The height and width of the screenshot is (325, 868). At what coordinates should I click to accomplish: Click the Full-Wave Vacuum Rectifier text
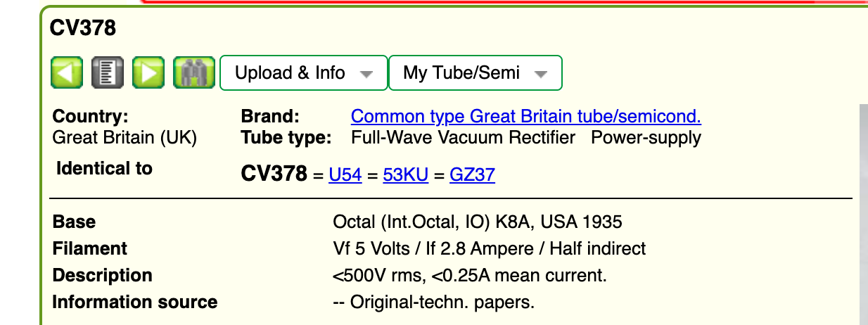[x=463, y=137]
